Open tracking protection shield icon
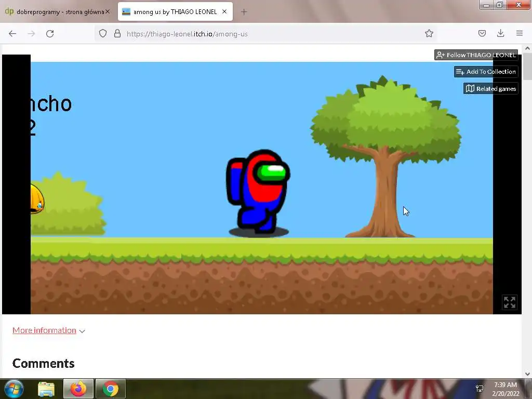Image resolution: width=532 pixels, height=399 pixels. pos(103,34)
